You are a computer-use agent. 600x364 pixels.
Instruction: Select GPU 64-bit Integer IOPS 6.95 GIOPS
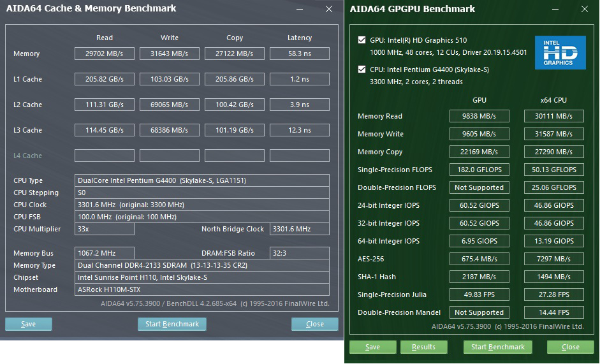tap(479, 241)
